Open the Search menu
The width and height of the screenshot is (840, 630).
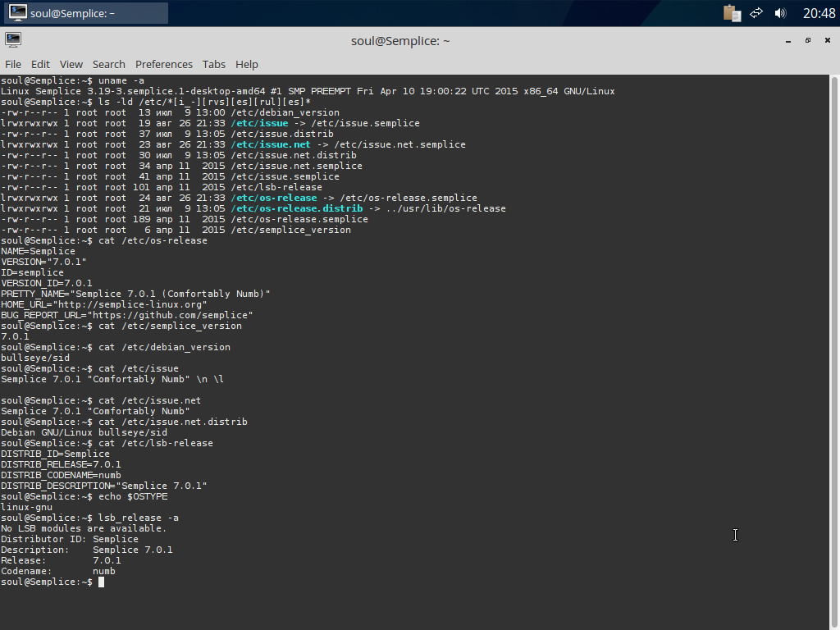click(x=109, y=64)
